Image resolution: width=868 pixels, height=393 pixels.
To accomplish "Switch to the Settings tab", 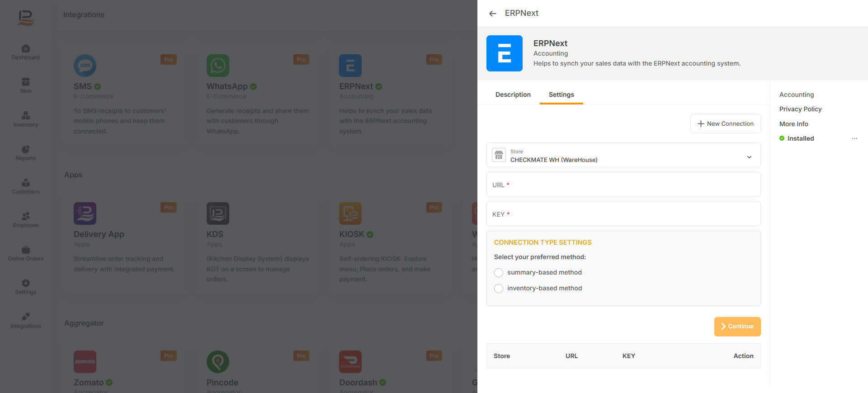I will 561,95.
